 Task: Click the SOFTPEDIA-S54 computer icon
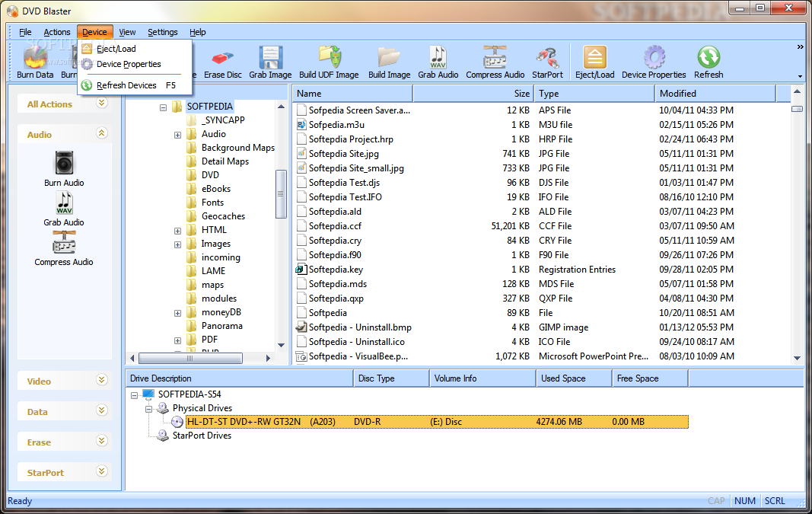pos(148,394)
